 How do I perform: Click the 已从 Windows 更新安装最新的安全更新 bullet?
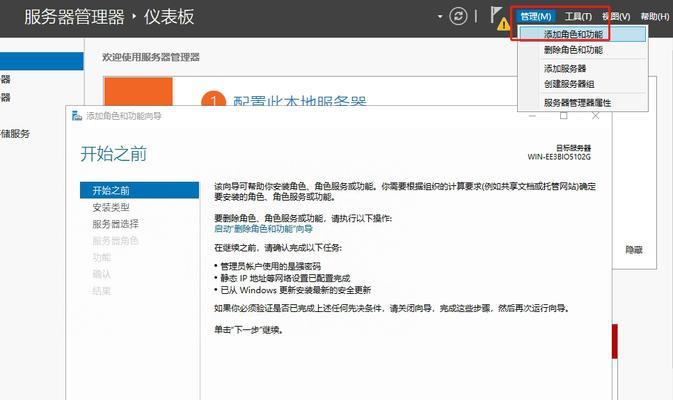(x=295, y=290)
